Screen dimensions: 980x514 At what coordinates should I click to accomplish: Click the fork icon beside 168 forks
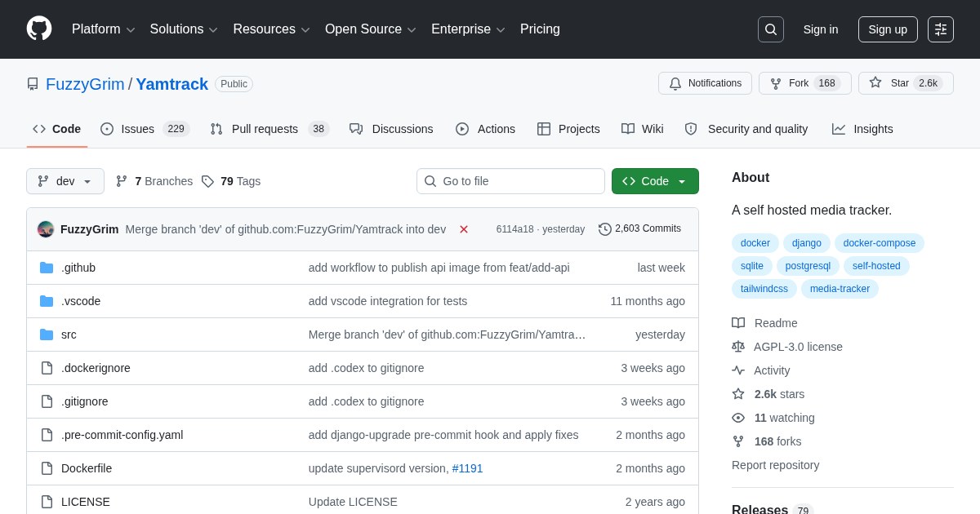pyautogui.click(x=738, y=441)
